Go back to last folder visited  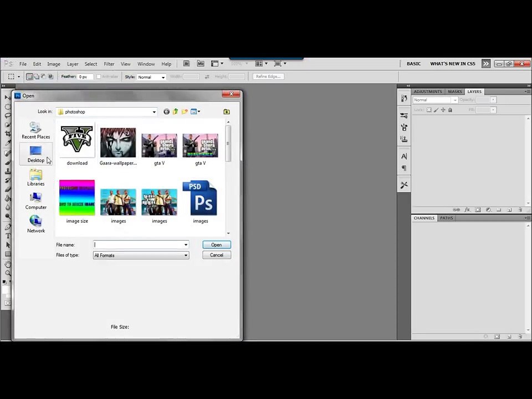click(x=166, y=111)
